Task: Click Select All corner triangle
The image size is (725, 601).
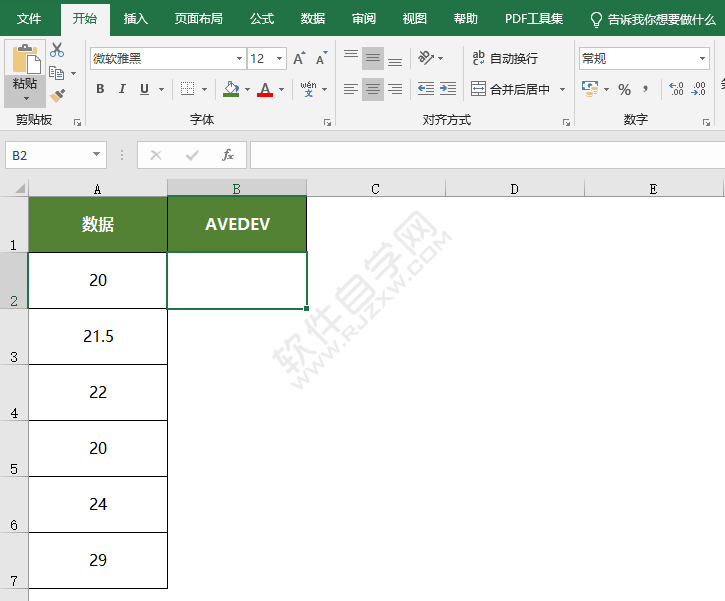Action: click(x=19, y=188)
